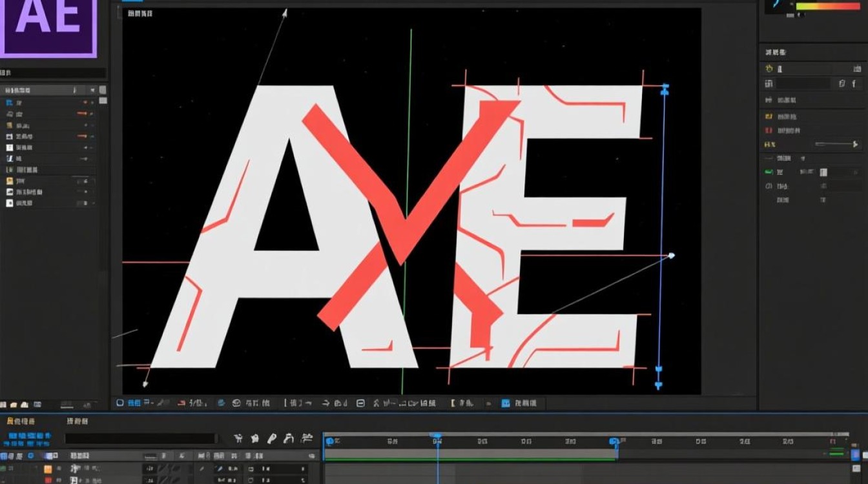
Task: Adjust the horizontal slider in the right properties panel
Action: (837, 145)
